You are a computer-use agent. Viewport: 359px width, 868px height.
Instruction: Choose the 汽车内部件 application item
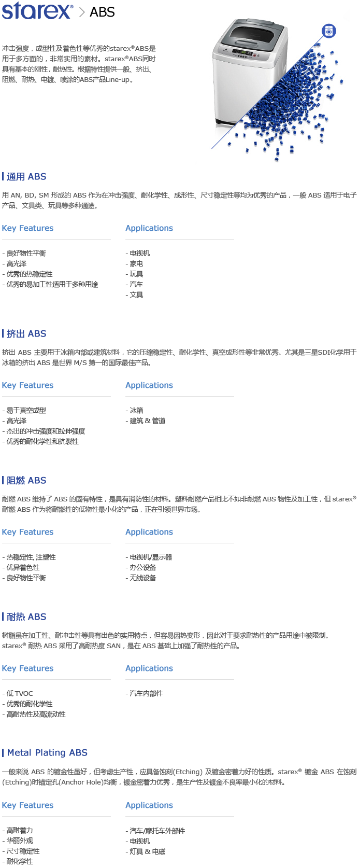pos(146,694)
